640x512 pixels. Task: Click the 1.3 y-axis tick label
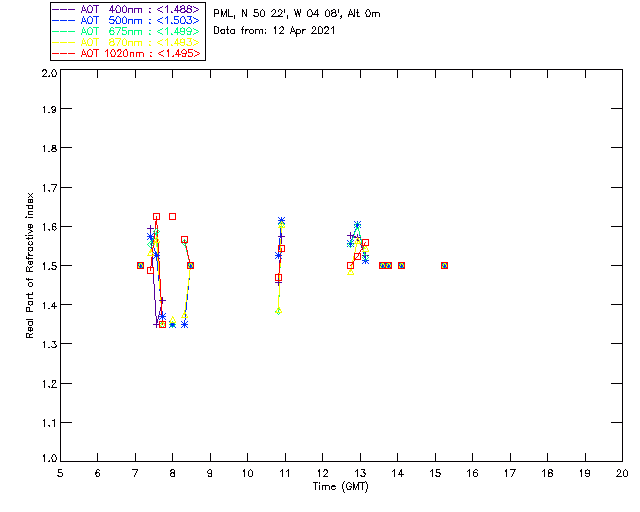click(x=49, y=344)
